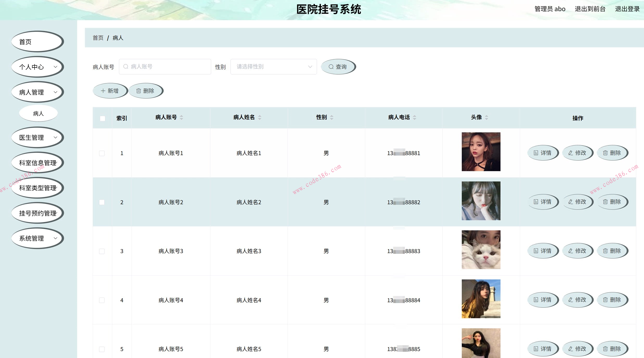Click sort icon beside 头像 header

pyautogui.click(x=486, y=118)
